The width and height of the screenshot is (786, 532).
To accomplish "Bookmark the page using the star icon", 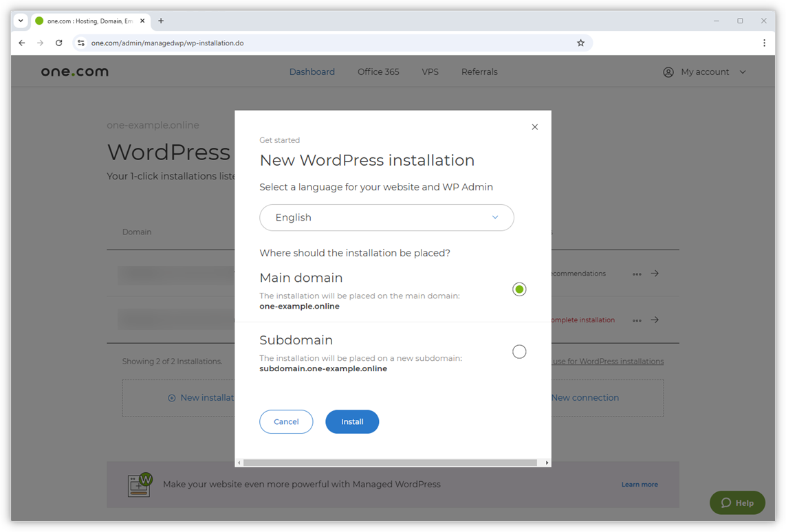I will pos(580,43).
